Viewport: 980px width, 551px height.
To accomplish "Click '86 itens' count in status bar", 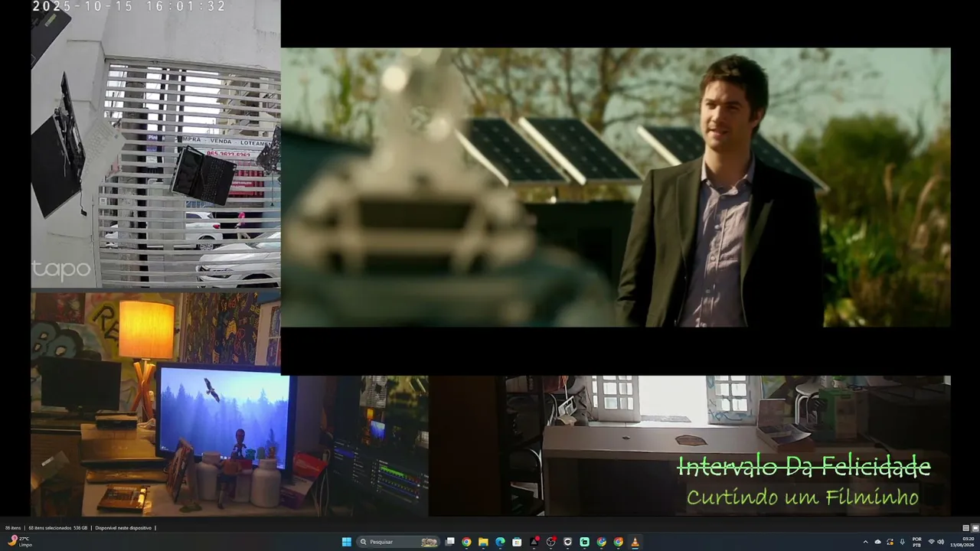I will (13, 528).
